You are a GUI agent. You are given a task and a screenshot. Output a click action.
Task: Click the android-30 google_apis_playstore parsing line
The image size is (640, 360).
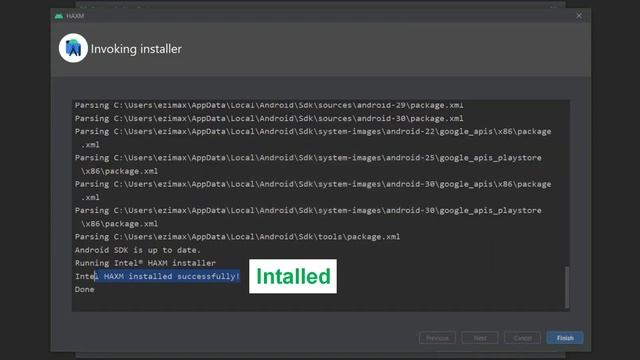pos(308,217)
